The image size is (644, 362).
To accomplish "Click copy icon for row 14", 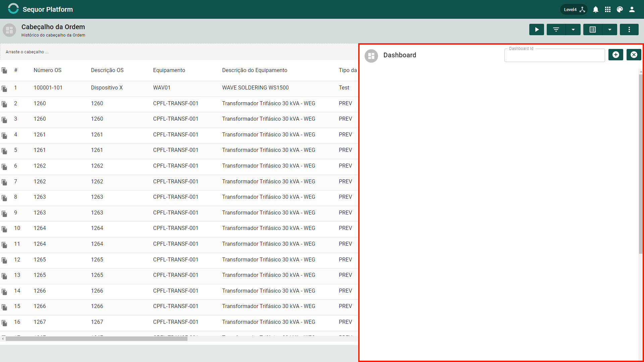I will (x=4, y=292).
